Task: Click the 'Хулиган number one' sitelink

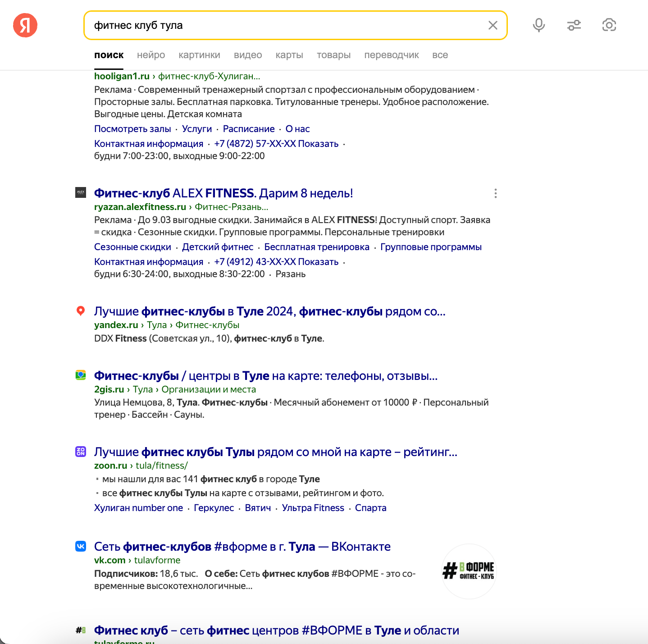Action: [138, 508]
